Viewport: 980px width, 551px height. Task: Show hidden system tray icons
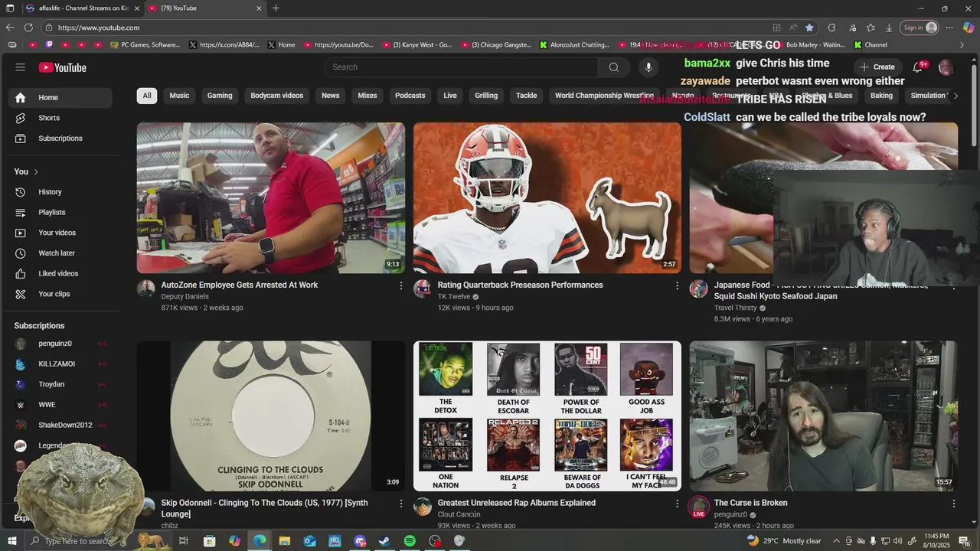(x=836, y=541)
